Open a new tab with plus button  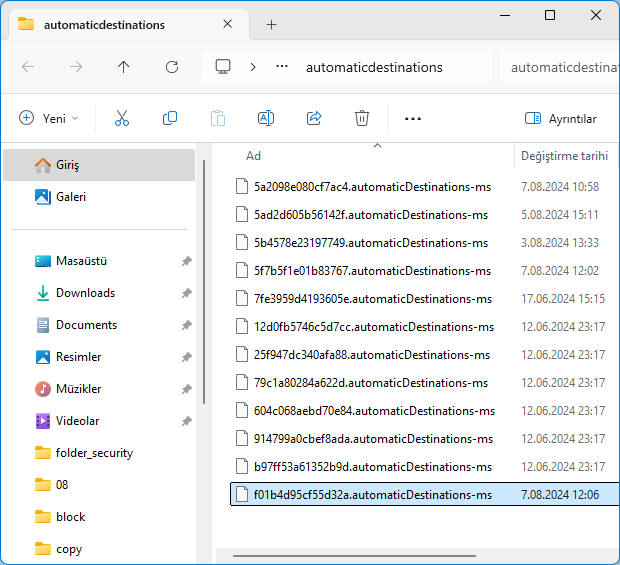(272, 25)
